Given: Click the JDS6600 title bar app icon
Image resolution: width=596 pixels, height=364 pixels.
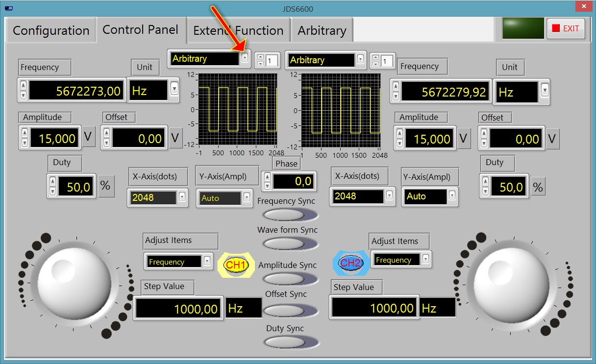Looking at the screenshot, I should (x=8, y=8).
